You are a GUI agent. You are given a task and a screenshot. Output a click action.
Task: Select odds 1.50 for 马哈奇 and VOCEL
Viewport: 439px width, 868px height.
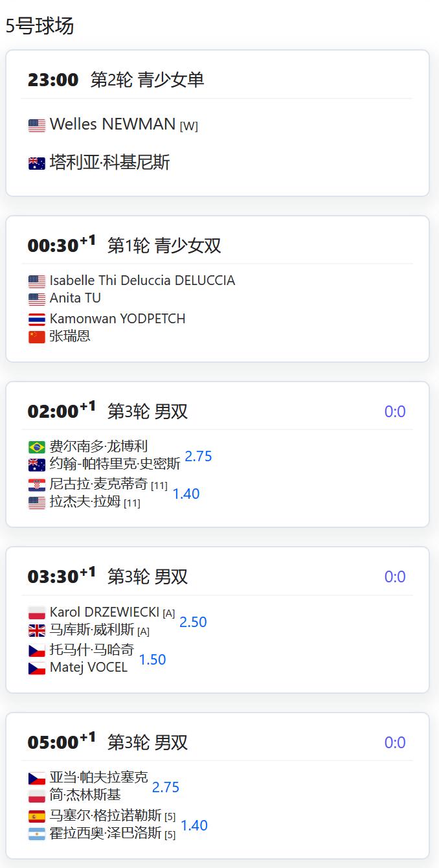tap(152, 659)
